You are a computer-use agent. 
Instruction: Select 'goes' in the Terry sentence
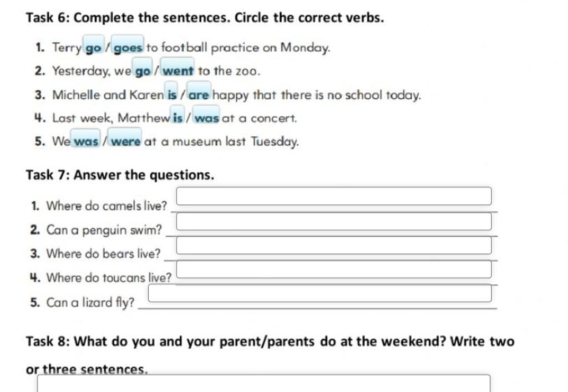click(128, 45)
